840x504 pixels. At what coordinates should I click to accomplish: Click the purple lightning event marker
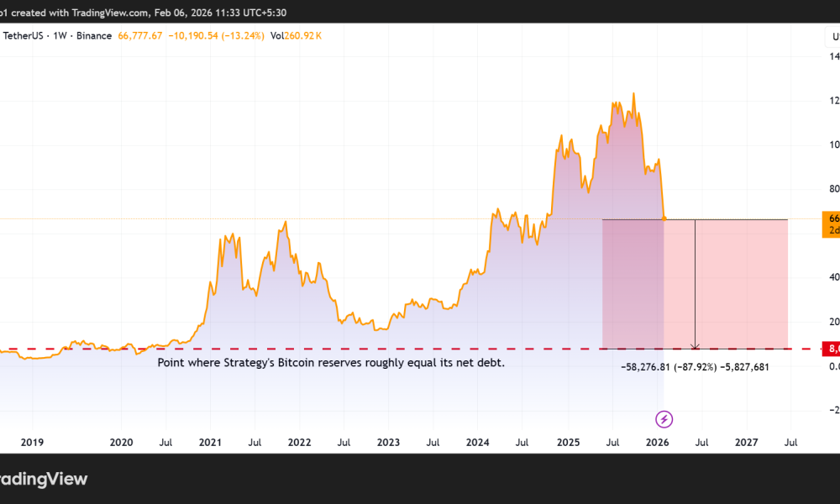pyautogui.click(x=663, y=417)
